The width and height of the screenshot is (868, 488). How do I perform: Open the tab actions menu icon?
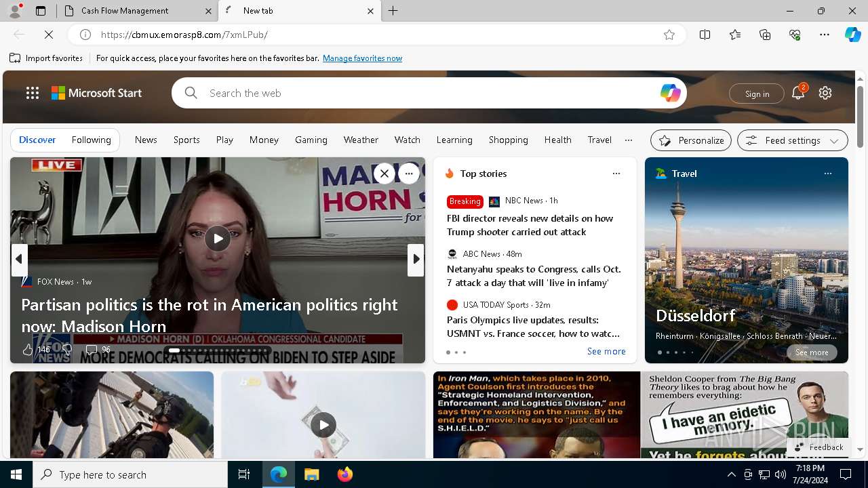pyautogui.click(x=41, y=11)
